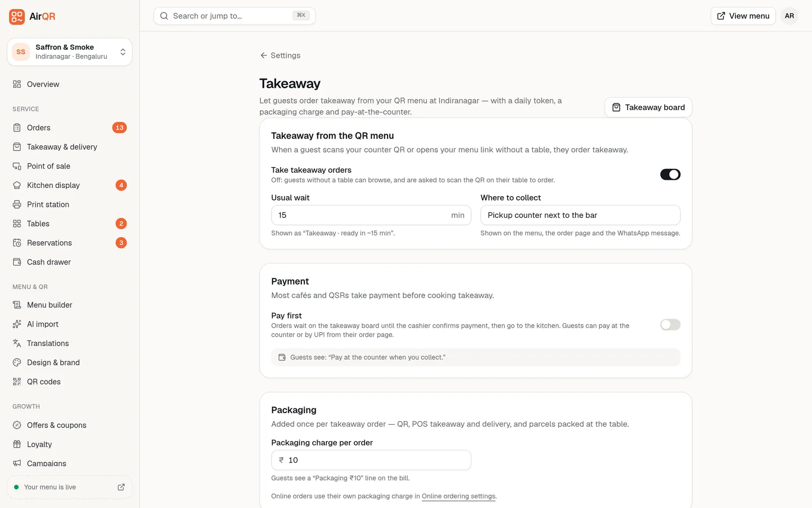Click the Cash drawer icon

pyautogui.click(x=17, y=262)
